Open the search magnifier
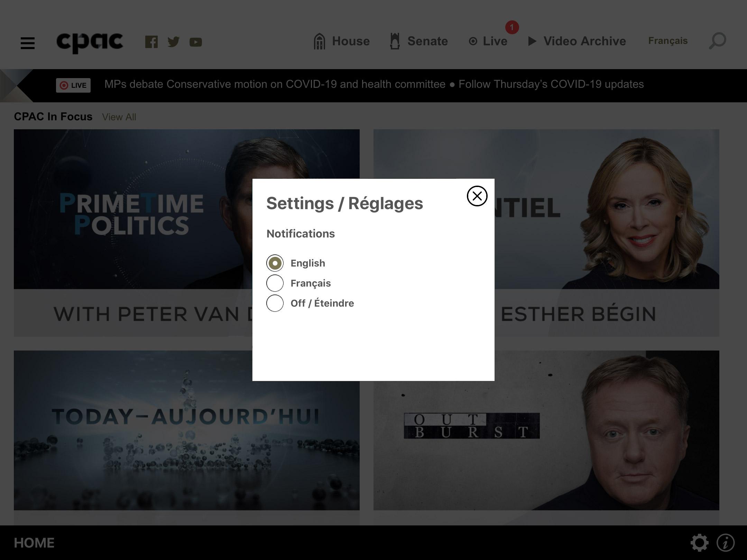The height and width of the screenshot is (560, 747). click(718, 41)
